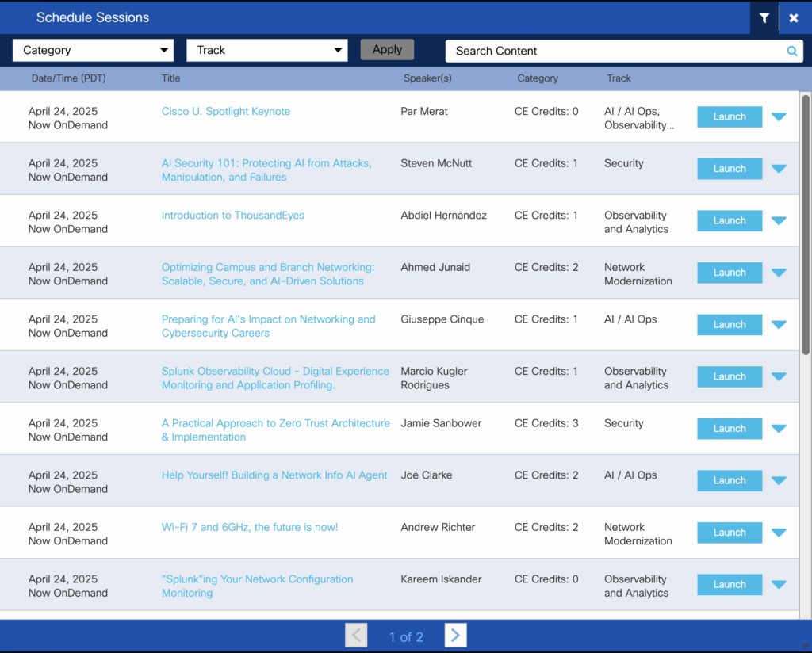Click speaker name Kareem Iskander
812x653 pixels.
tap(441, 579)
